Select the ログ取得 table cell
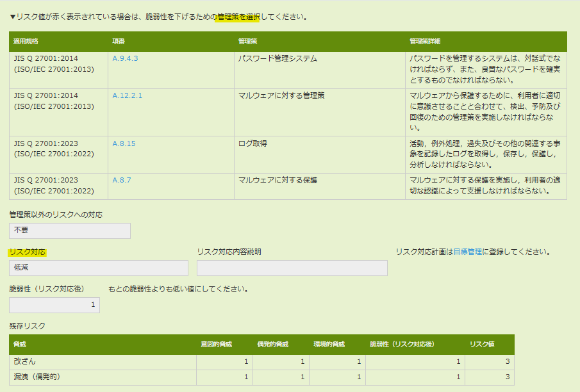This screenshot has width=580, height=392. coord(253,143)
